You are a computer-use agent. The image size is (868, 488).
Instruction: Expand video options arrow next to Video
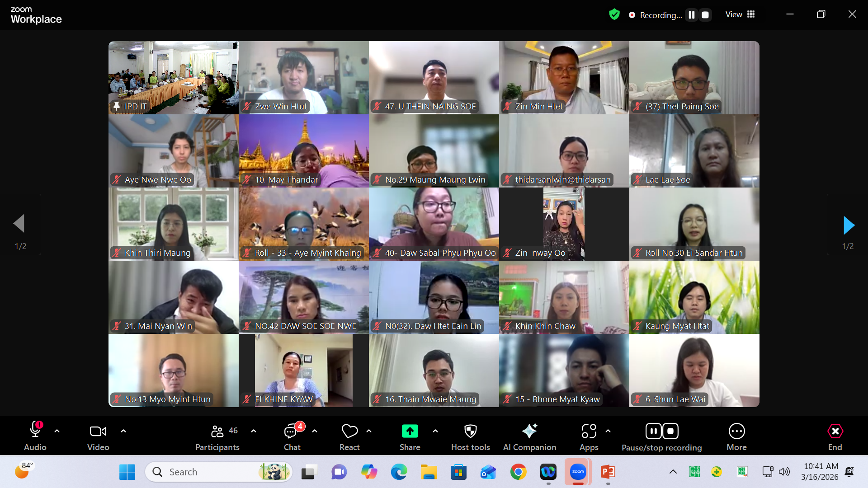coord(123,431)
